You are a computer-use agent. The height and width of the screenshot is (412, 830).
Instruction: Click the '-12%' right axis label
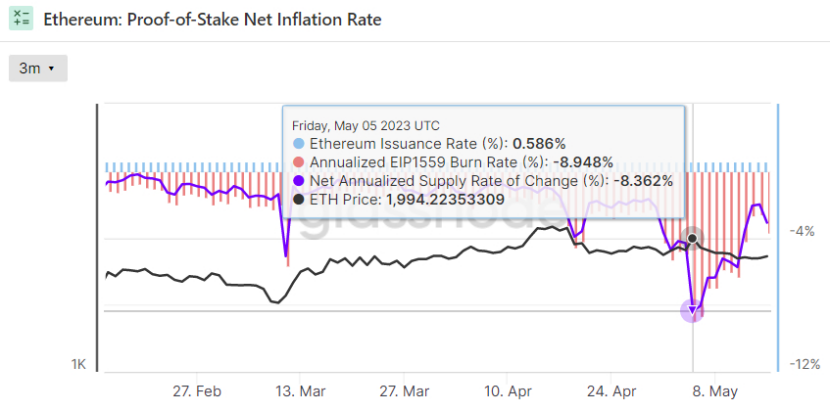(x=802, y=364)
